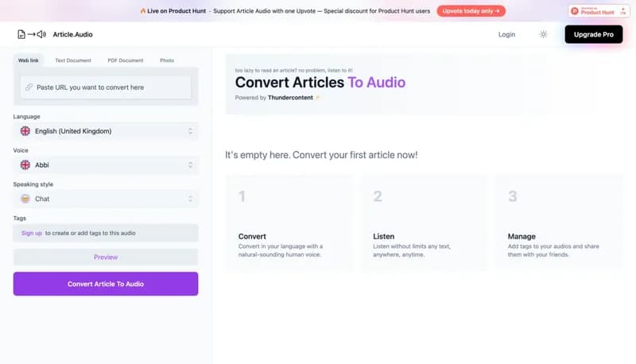Click the Listen step card

coord(425,223)
